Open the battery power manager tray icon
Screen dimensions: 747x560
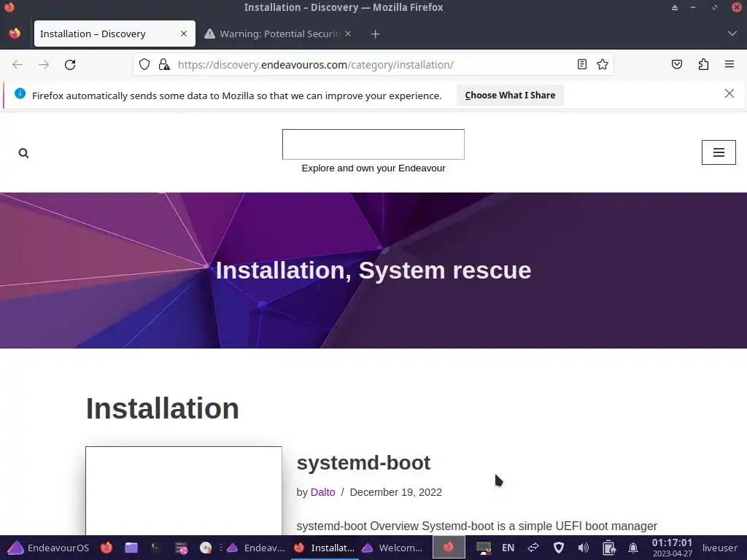coord(608,548)
